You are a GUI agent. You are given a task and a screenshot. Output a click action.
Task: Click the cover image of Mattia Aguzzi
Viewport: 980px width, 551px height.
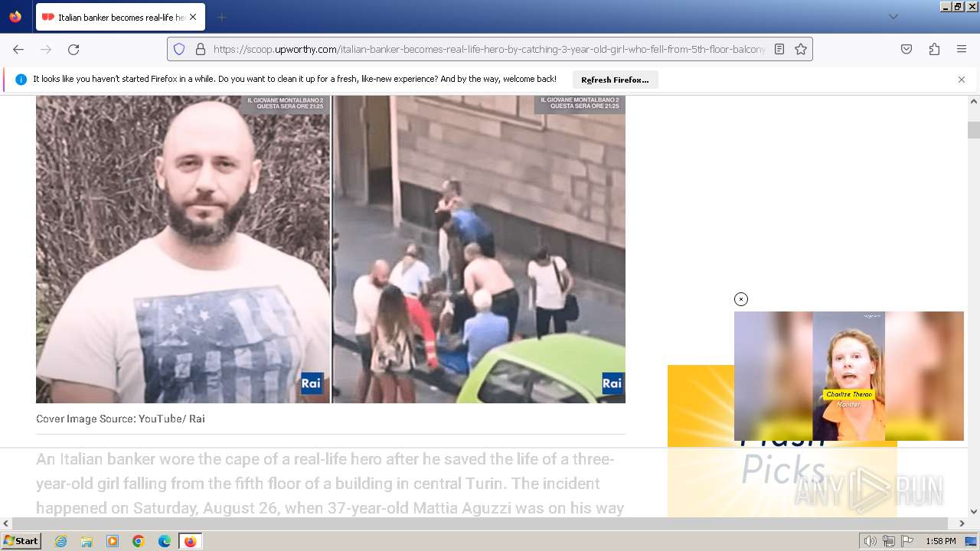331,249
